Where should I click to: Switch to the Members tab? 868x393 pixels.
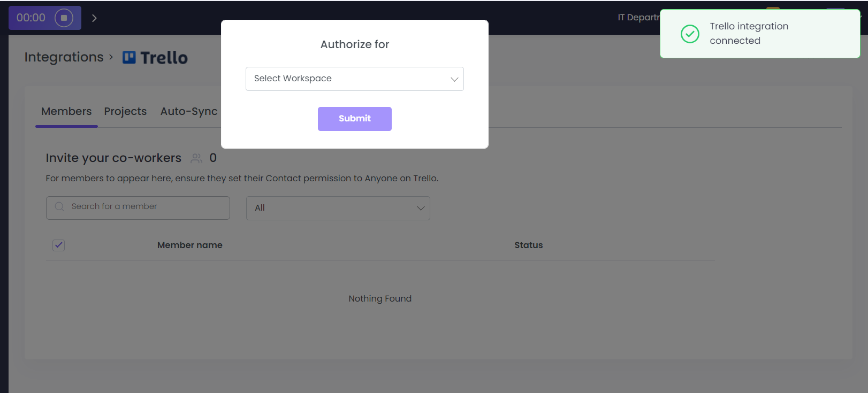coord(66,111)
